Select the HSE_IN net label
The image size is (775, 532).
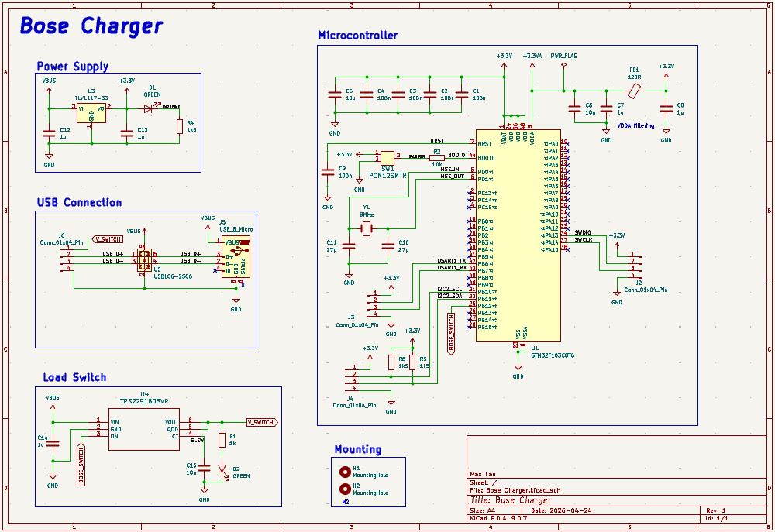point(449,170)
